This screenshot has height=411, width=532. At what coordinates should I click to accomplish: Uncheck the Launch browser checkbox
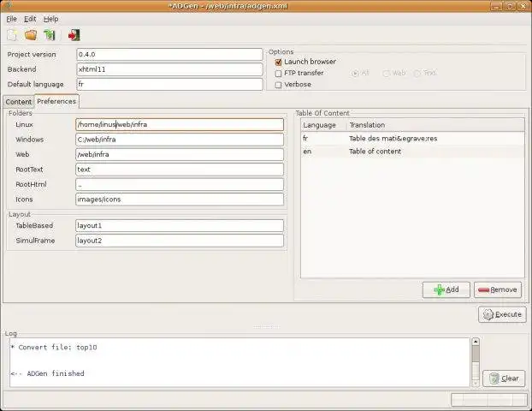click(278, 63)
